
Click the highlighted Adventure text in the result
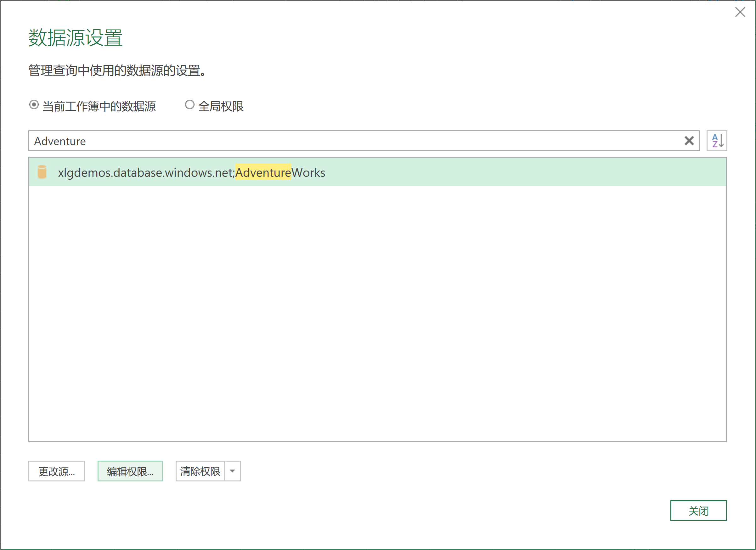(x=263, y=173)
